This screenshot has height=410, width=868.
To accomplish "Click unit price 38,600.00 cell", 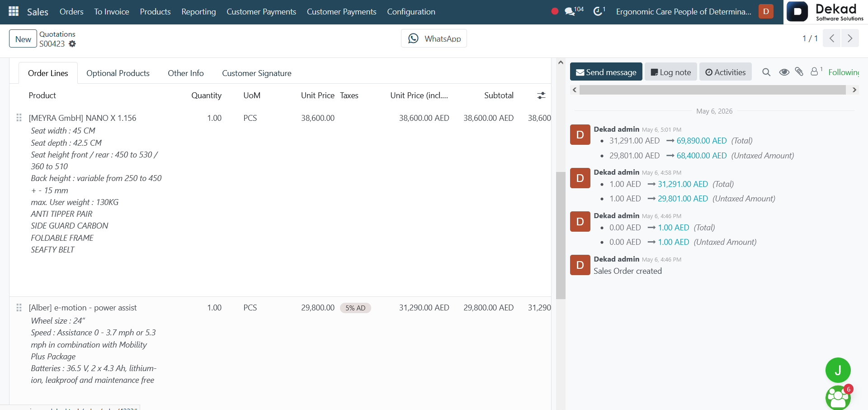I will point(318,118).
